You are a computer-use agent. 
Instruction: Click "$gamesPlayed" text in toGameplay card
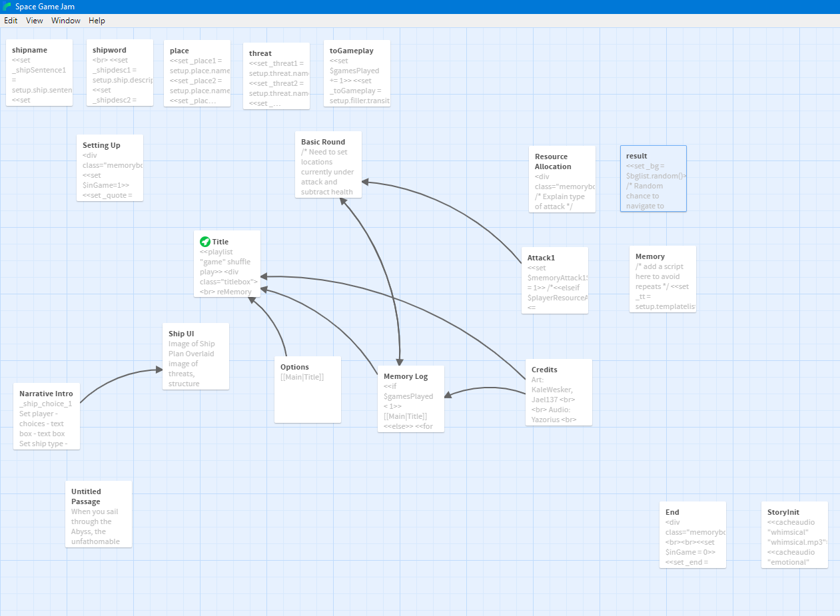point(354,71)
